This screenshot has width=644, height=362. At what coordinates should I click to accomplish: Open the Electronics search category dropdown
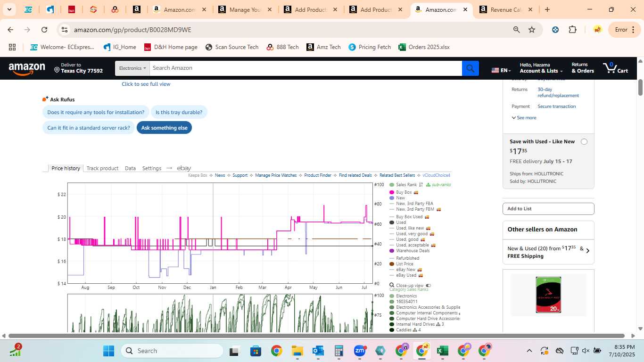132,68
